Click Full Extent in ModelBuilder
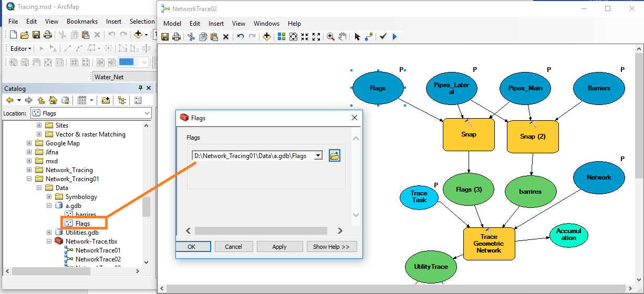Image resolution: width=644 pixels, height=294 pixels. (x=293, y=37)
